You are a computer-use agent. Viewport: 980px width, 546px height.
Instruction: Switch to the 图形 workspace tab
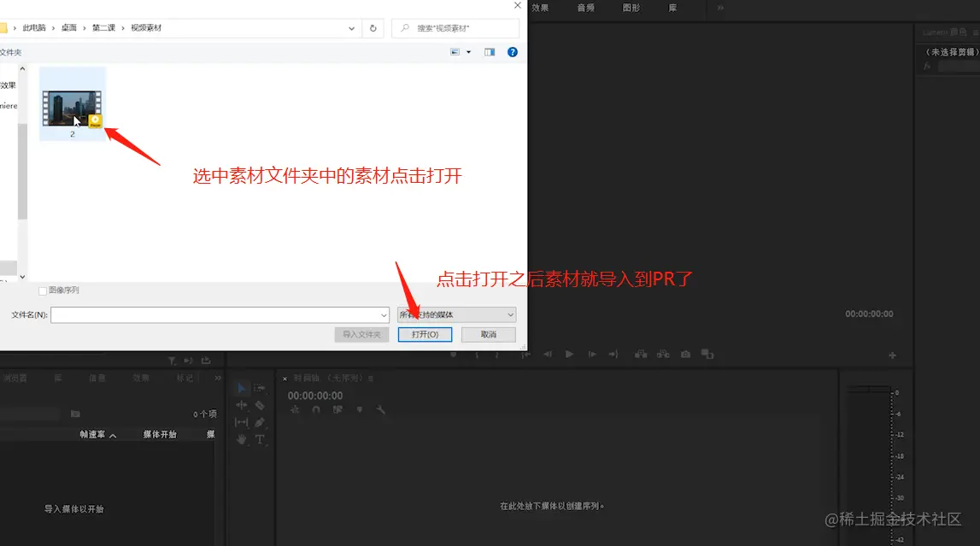(x=631, y=8)
